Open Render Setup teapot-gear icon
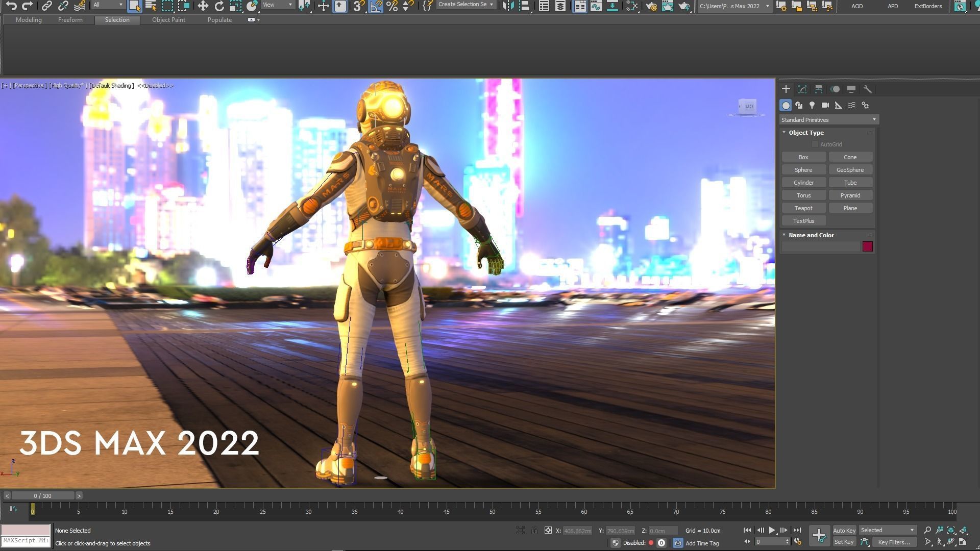Image resolution: width=980 pixels, height=551 pixels. [x=651, y=6]
